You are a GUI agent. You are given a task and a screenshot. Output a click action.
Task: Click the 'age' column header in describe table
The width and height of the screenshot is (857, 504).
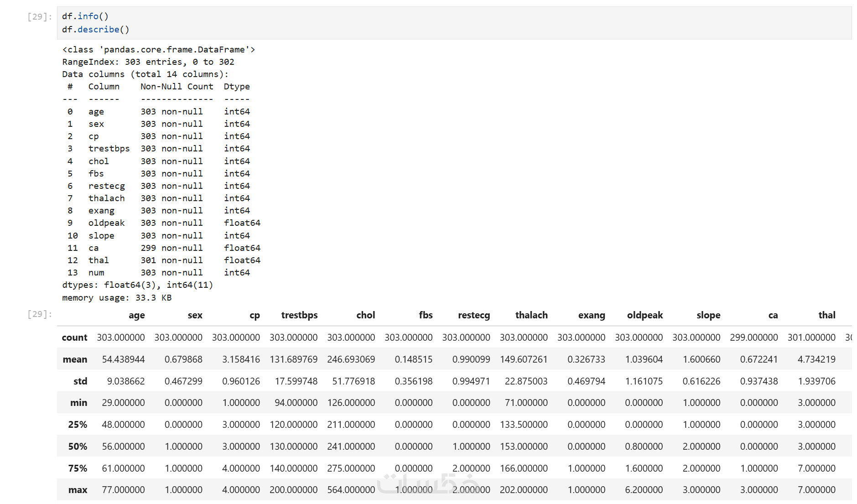[136, 315]
